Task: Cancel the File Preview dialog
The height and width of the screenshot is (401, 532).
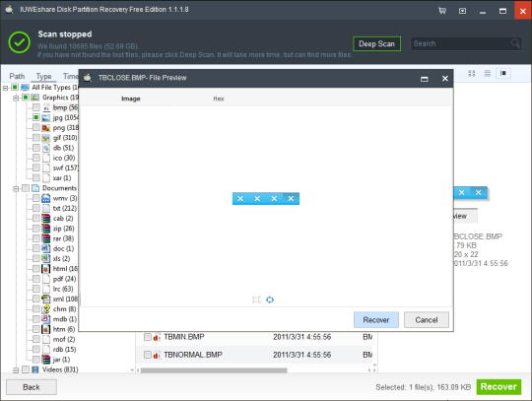Action: [x=427, y=320]
